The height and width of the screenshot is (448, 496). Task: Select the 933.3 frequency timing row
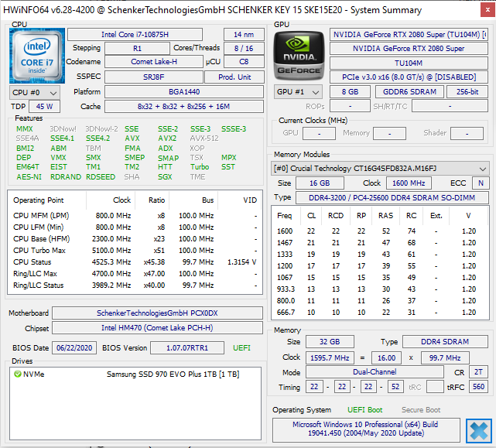tap(379, 289)
